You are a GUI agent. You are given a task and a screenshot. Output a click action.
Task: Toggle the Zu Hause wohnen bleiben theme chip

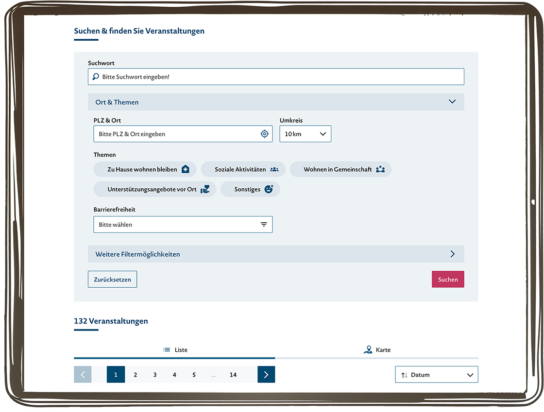145,169
